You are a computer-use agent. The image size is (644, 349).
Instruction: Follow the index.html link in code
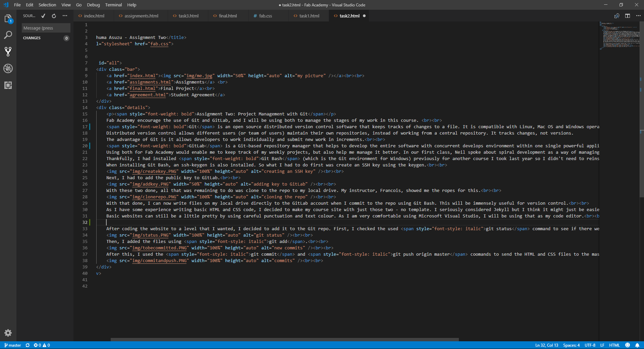143,76
